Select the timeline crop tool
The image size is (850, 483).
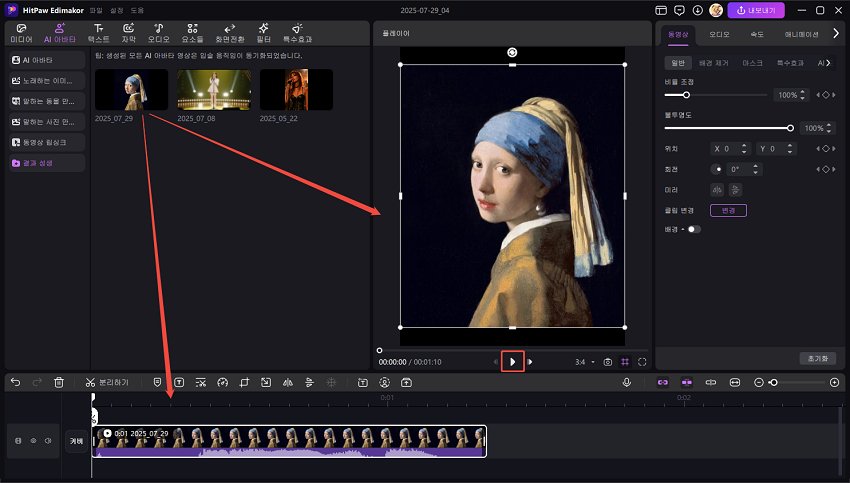244,383
